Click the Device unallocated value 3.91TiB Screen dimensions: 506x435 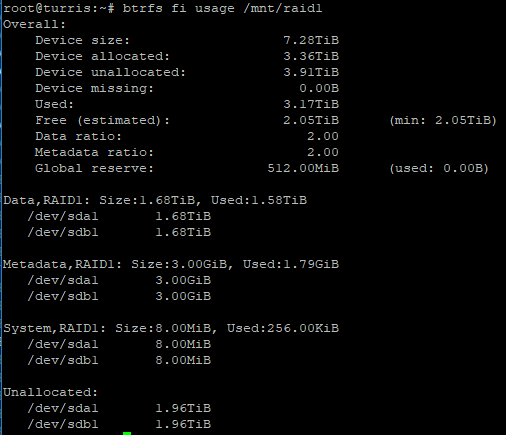pyautogui.click(x=311, y=72)
